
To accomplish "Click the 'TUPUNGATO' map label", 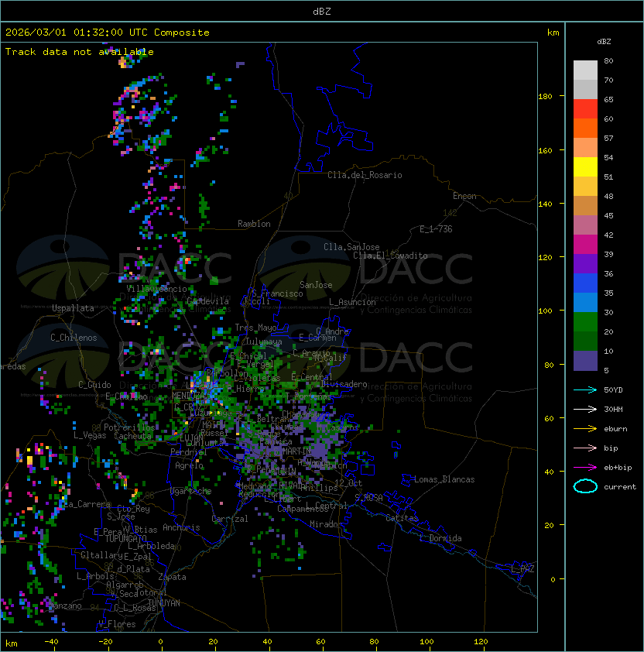I will pyautogui.click(x=125, y=538).
